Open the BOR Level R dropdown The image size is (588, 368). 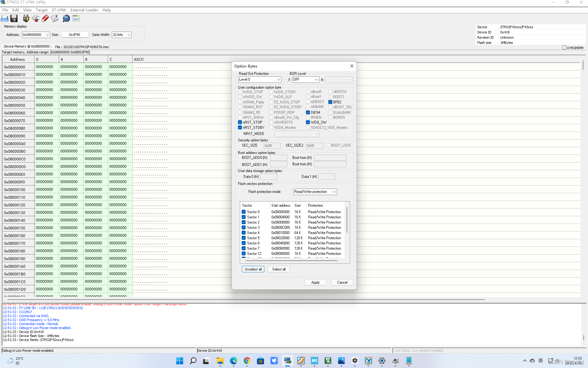point(338,79)
